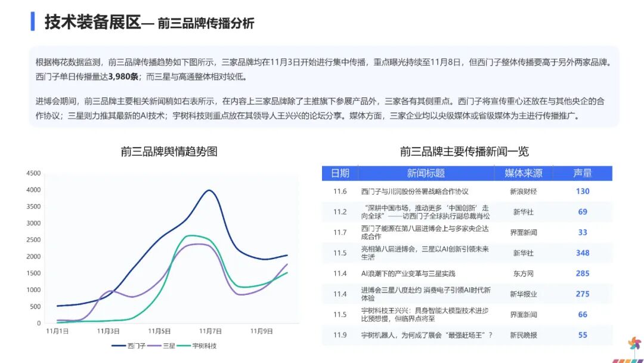Click the volume value 130
The height and width of the screenshot is (363, 644).
pyautogui.click(x=583, y=191)
